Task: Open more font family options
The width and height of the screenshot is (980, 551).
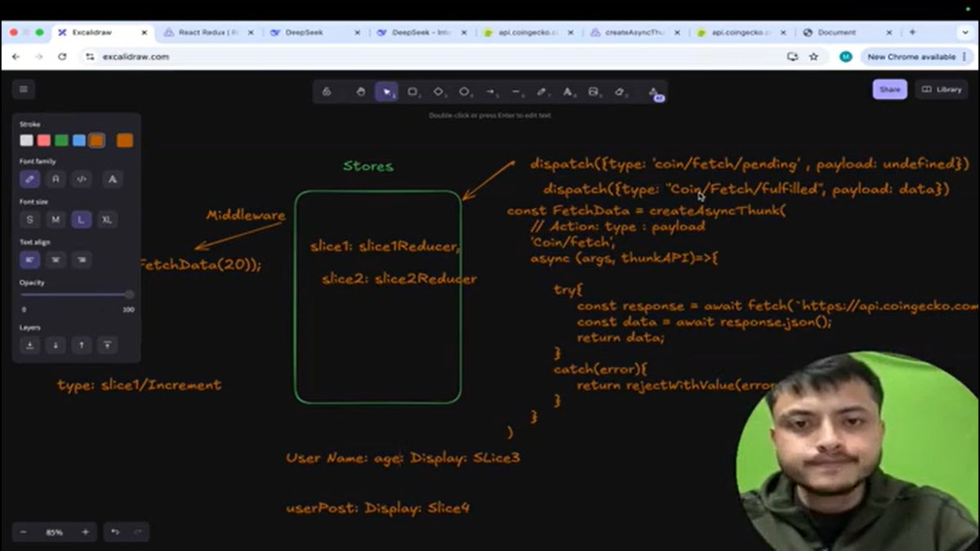Action: point(113,179)
